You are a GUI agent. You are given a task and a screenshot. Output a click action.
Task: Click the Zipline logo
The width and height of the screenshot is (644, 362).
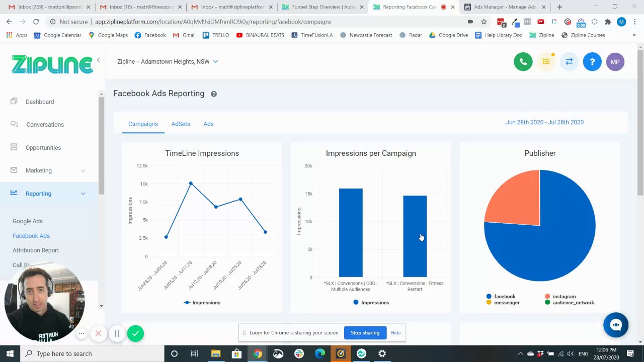click(52, 64)
